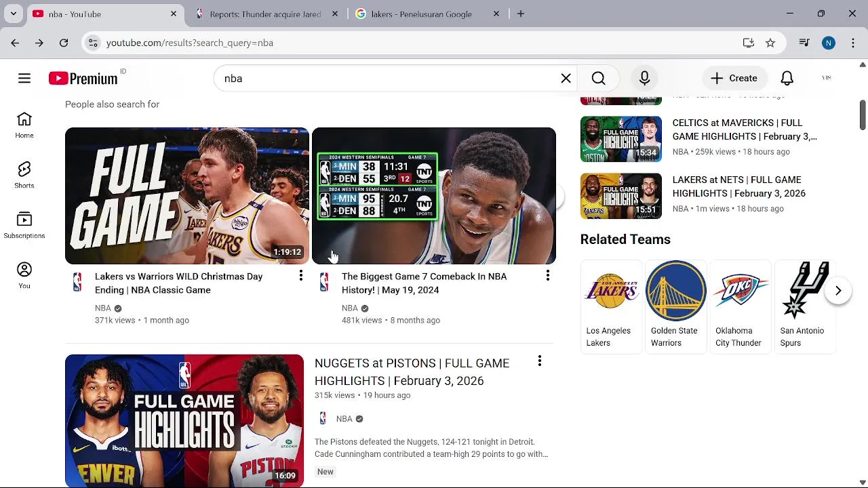Install the YouTube app from the address bar icon
This screenshot has height=488, width=868.
pyautogui.click(x=749, y=43)
